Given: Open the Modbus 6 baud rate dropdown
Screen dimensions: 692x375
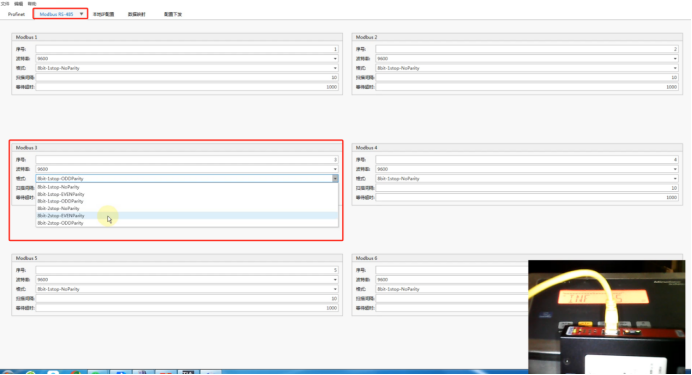Looking at the screenshot, I should click(x=451, y=280).
